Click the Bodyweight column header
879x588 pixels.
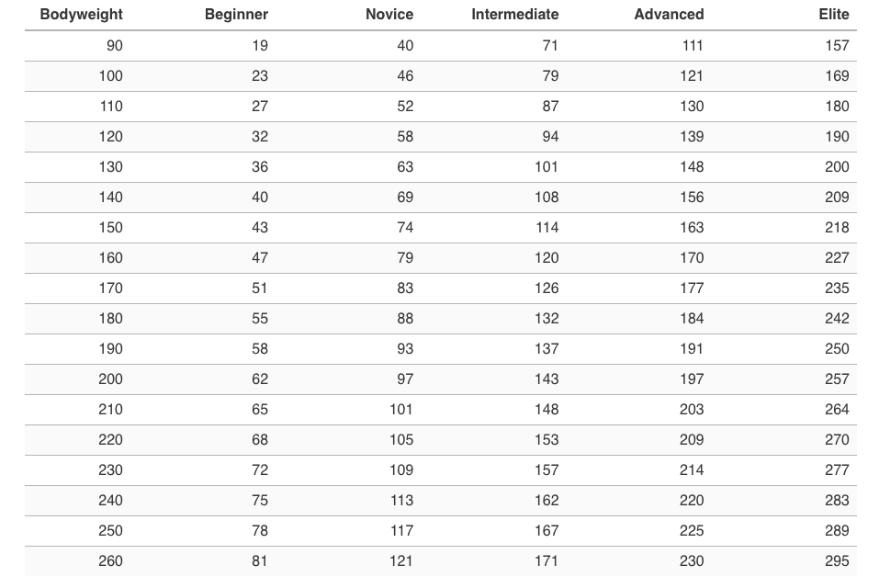click(x=81, y=15)
